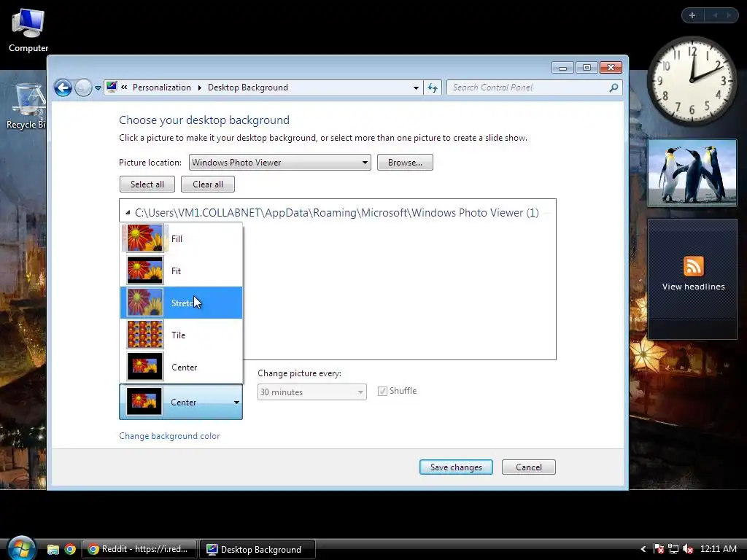
Task: Choose the Stretch position option
Action: coord(181,303)
